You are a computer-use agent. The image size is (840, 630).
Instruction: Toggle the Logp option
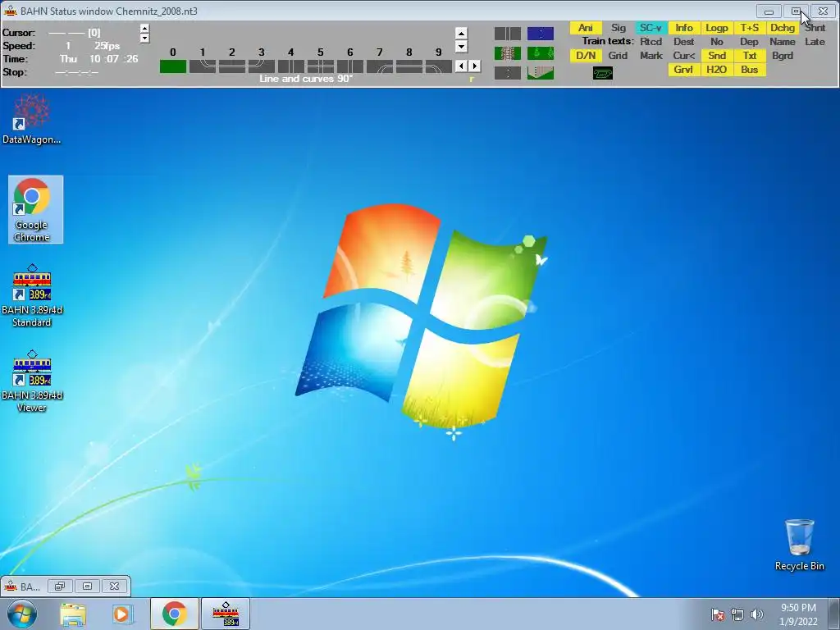pyautogui.click(x=717, y=28)
